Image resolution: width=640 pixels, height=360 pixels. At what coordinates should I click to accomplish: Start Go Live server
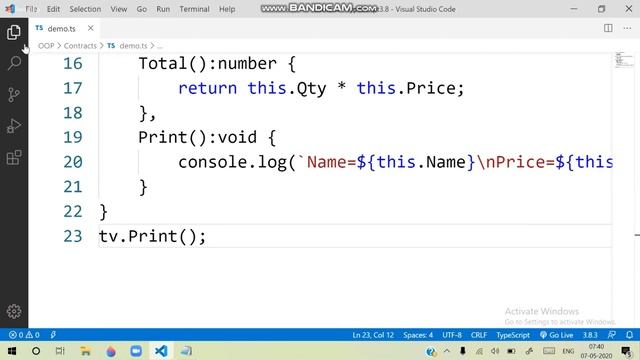(x=556, y=335)
